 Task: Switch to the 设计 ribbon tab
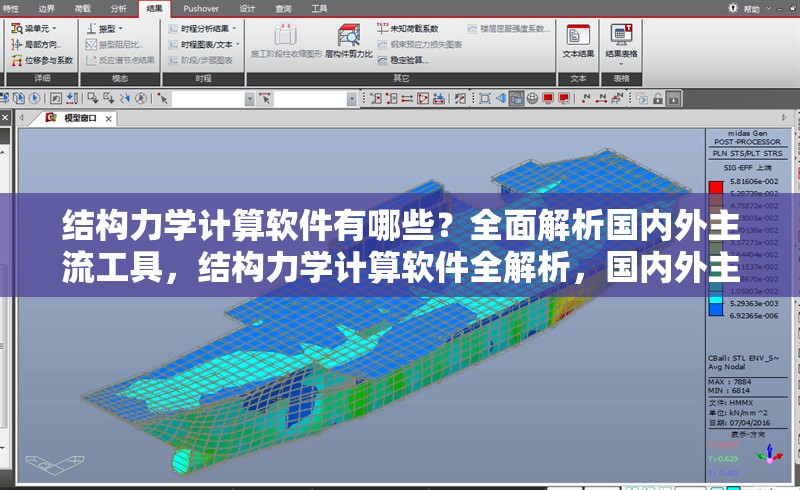pos(247,8)
